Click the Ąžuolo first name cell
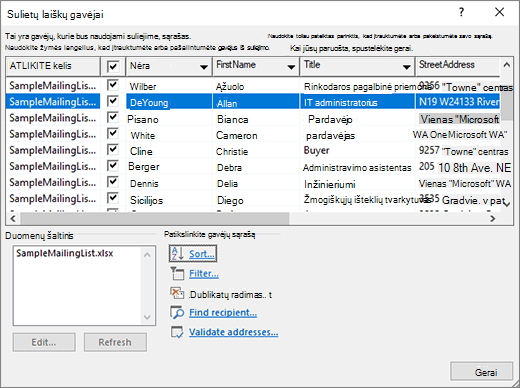Image resolution: width=520 pixels, height=388 pixels. (x=256, y=86)
